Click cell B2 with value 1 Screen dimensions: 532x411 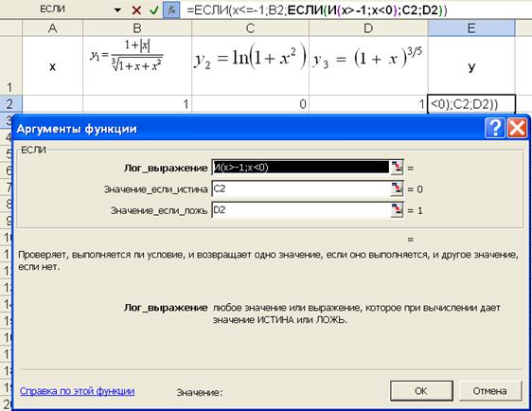click(x=137, y=104)
